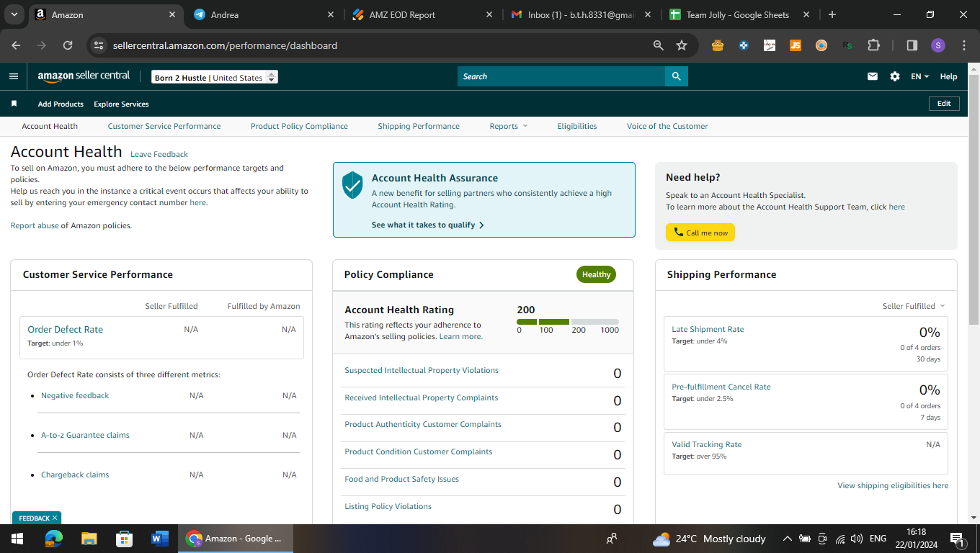Open the Chrome three-dot menu
The image size is (980, 553).
click(964, 45)
